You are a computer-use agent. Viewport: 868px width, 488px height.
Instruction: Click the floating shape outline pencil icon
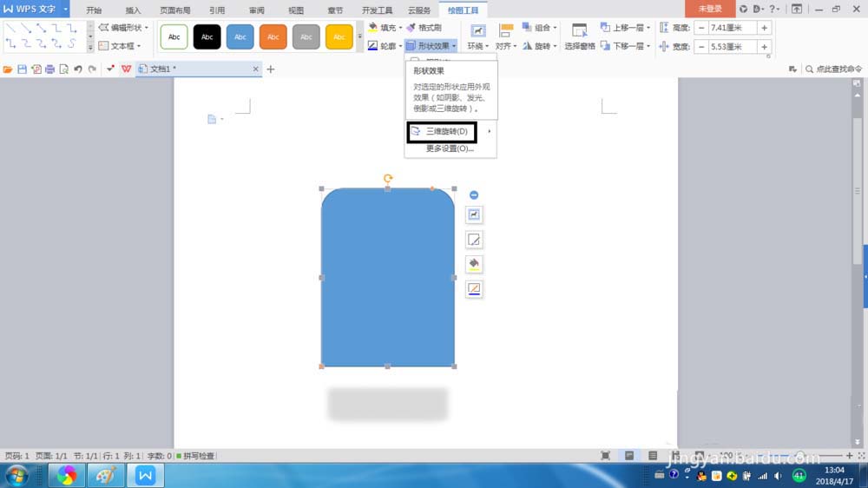coord(474,240)
